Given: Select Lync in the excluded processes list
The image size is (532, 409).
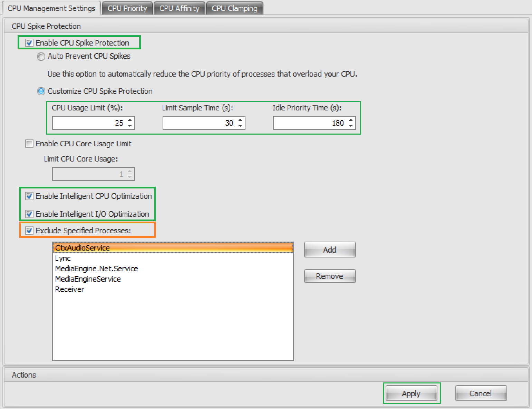Looking at the screenshot, I should pyautogui.click(x=63, y=258).
